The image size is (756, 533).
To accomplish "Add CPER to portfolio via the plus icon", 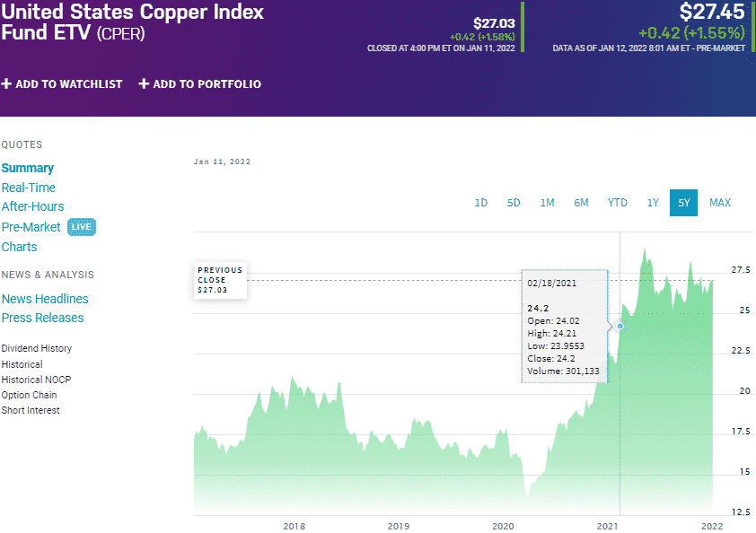I will pos(143,83).
